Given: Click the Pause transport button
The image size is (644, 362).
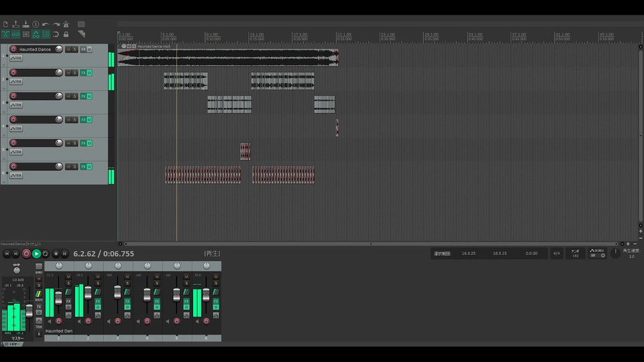Looking at the screenshot, I should tap(64, 253).
